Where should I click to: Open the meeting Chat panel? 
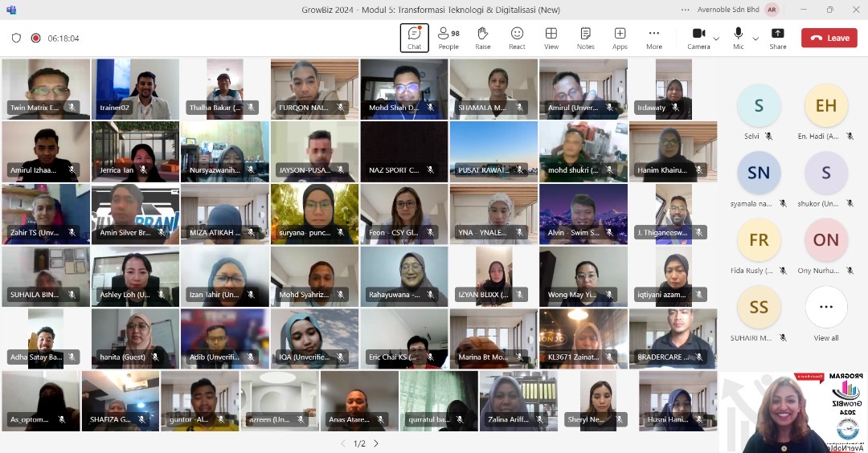click(x=414, y=38)
